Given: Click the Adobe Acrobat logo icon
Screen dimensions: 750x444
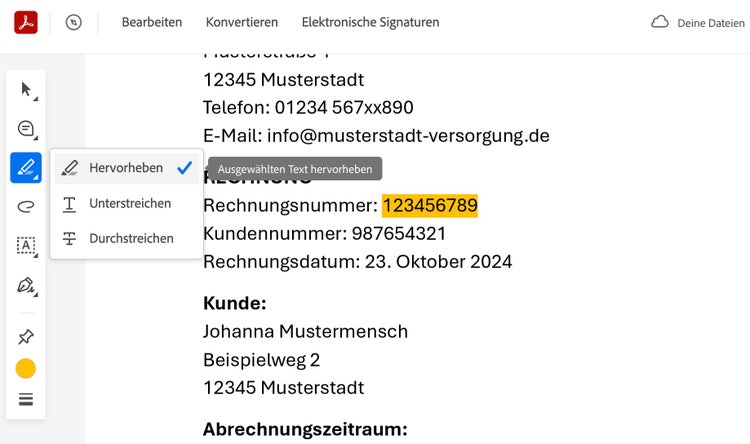Looking at the screenshot, I should pyautogui.click(x=26, y=22).
